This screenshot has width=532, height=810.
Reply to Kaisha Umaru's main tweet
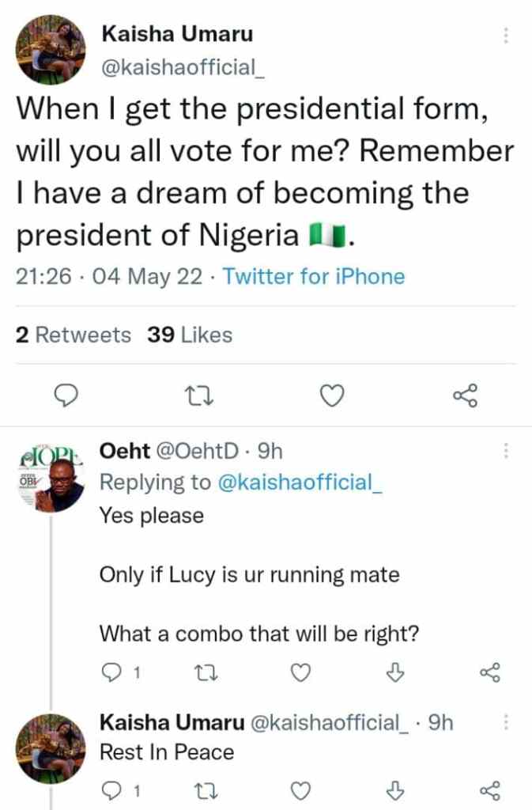point(69,395)
